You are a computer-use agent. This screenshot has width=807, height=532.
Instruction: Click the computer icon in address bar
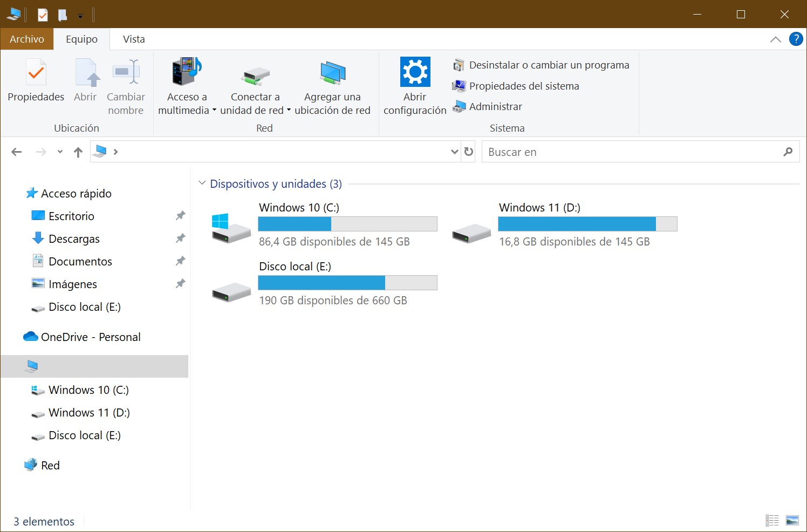[100, 152]
